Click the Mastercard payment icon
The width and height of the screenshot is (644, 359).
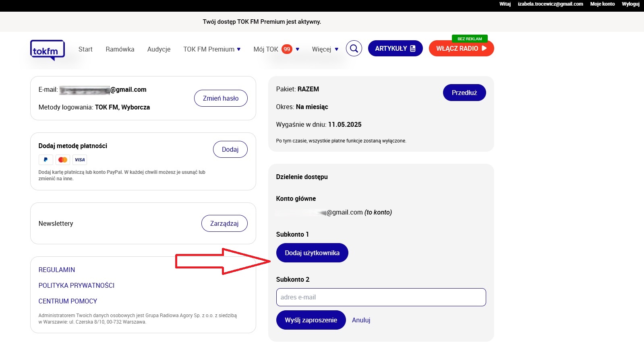pos(63,160)
